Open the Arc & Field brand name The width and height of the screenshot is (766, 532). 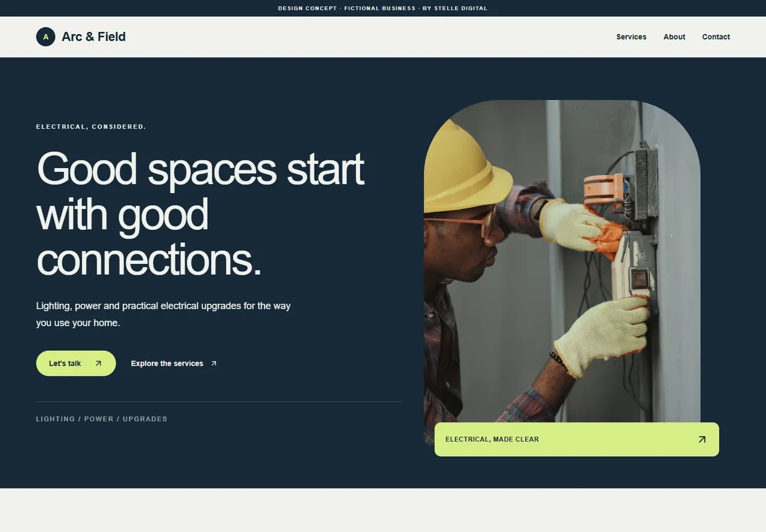pos(93,37)
